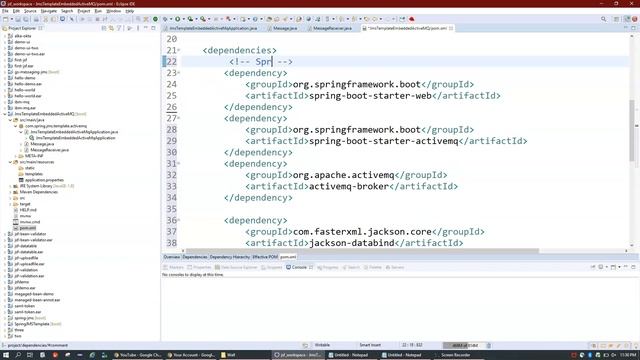Collapse the dependency fold at line 23
The image size is (640, 360).
click(x=178, y=73)
